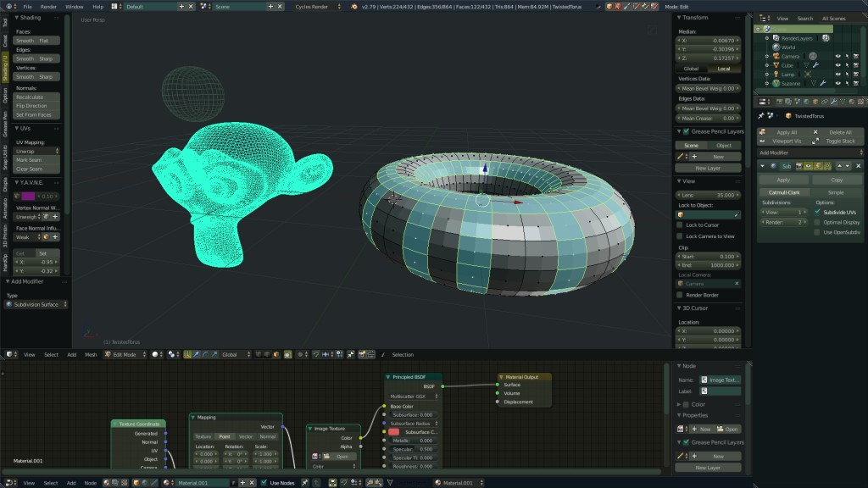Toggle Grease Pencil Layers checkbox in 3D panel
The width and height of the screenshot is (868, 488).
pyautogui.click(x=687, y=131)
